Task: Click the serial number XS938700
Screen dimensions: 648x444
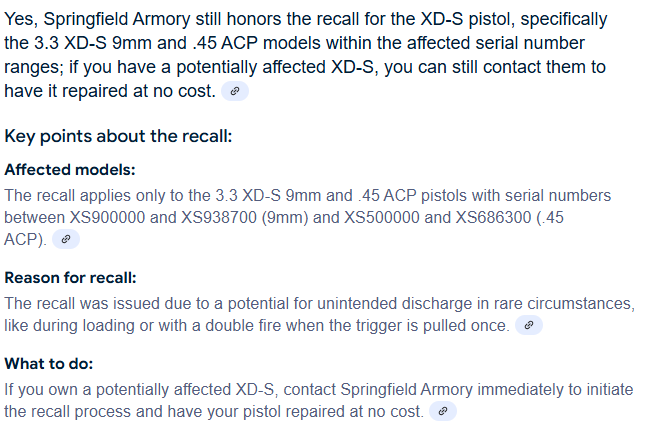Action: [219, 217]
